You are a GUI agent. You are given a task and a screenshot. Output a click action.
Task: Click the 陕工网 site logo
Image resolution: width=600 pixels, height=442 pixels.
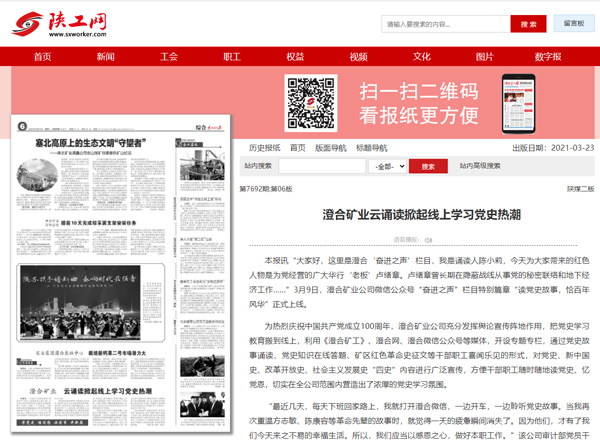[x=59, y=24]
